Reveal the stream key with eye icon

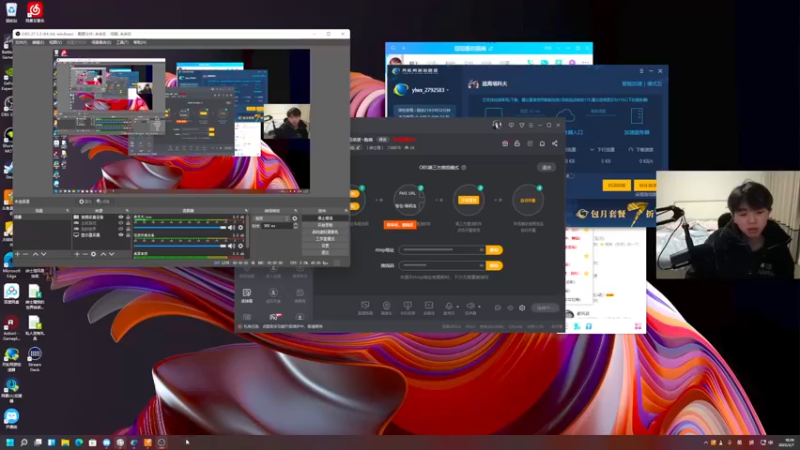pos(481,265)
